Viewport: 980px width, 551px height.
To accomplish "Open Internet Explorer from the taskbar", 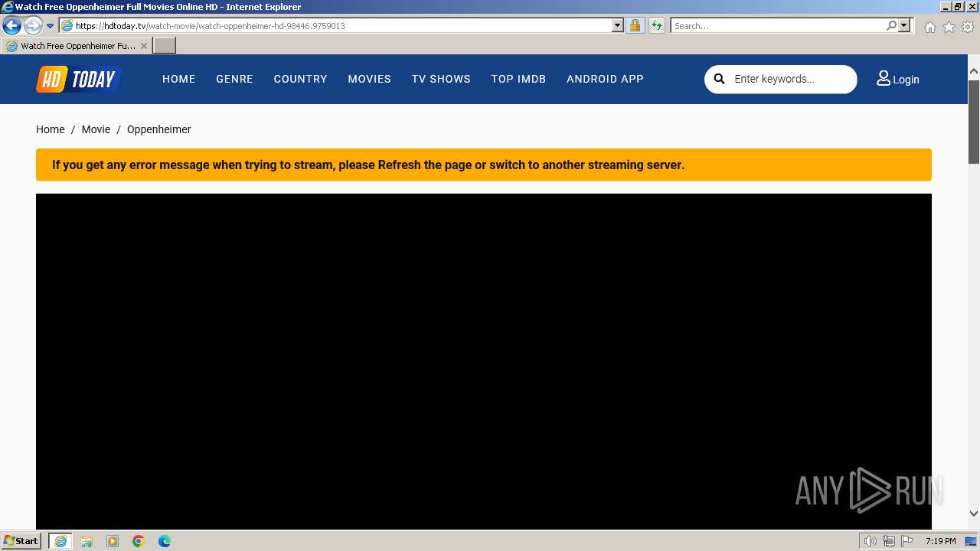I will (x=60, y=541).
